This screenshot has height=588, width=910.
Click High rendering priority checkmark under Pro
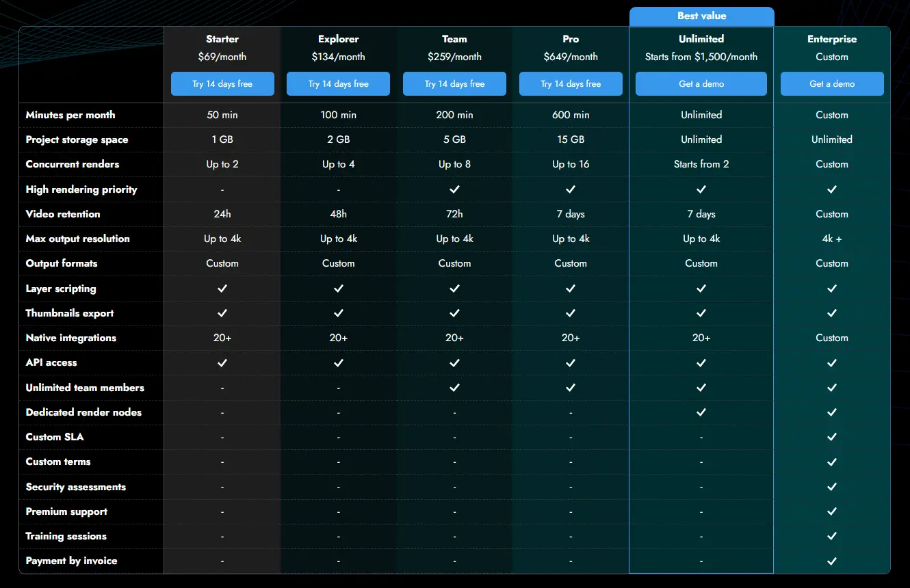(x=571, y=189)
